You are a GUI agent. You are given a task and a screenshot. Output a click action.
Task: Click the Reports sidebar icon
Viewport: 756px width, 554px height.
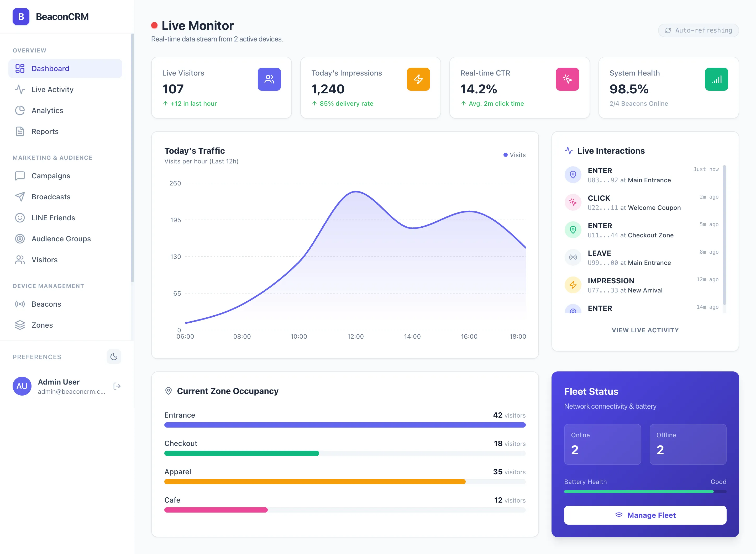[x=20, y=131]
